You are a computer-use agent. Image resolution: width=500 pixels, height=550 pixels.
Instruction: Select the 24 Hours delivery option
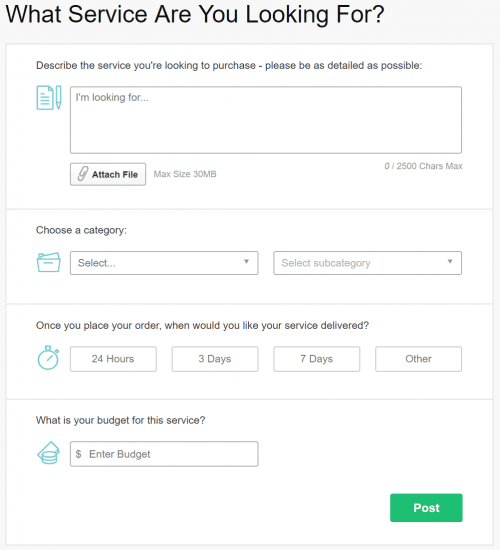click(x=113, y=359)
